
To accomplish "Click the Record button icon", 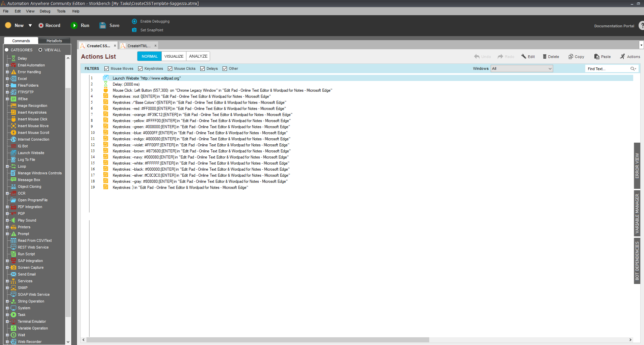I will pyautogui.click(x=41, y=25).
